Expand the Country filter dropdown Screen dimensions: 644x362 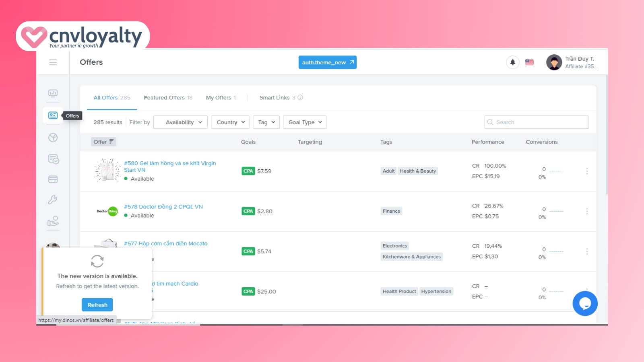tap(230, 122)
